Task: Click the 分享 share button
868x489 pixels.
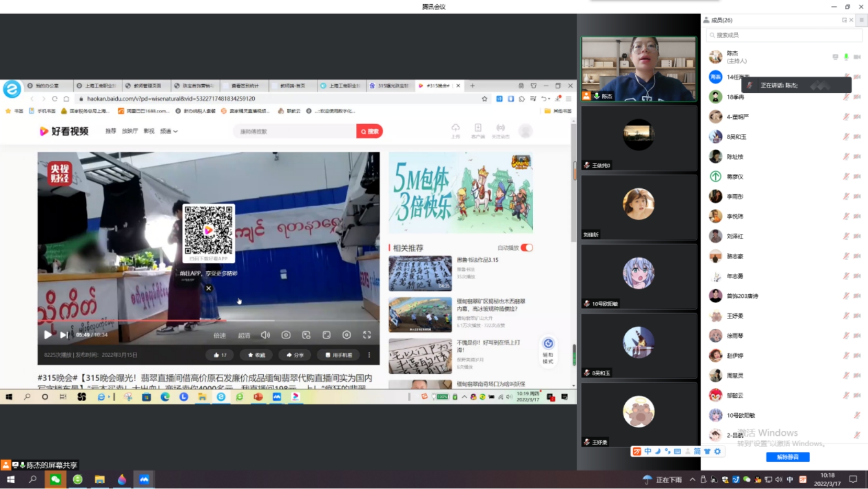Action: tap(295, 355)
